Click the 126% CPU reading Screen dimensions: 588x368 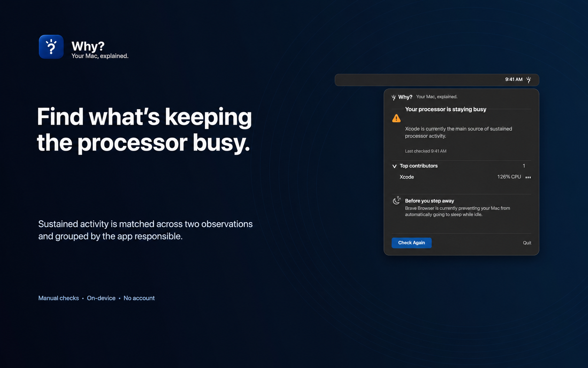[509, 177]
